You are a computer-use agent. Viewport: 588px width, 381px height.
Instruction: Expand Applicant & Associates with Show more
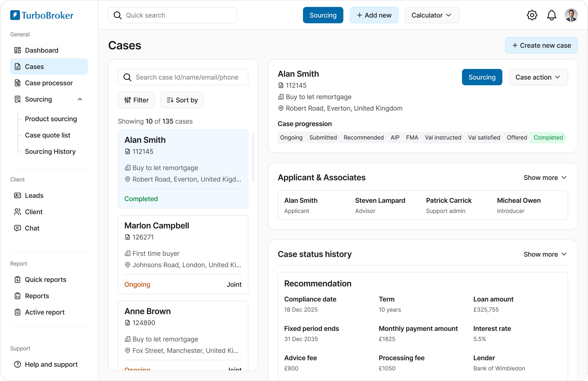coord(545,178)
